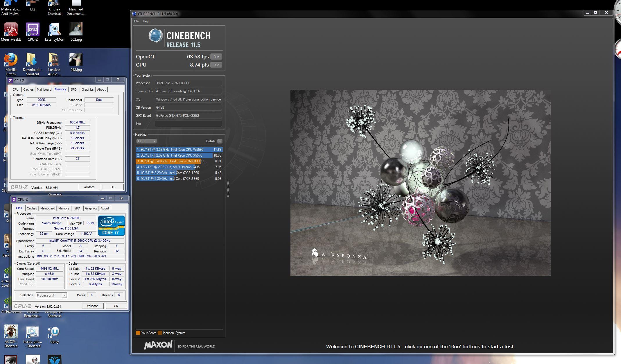The width and height of the screenshot is (621, 364).
Task: Open the bf2 desktop shortcut
Action: point(33,6)
